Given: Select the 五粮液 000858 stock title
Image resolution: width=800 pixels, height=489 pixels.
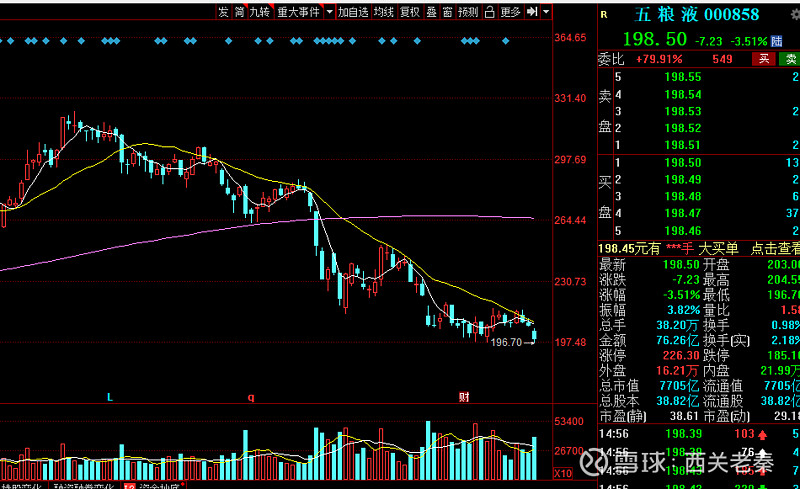Looking at the screenshot, I should (697, 14).
